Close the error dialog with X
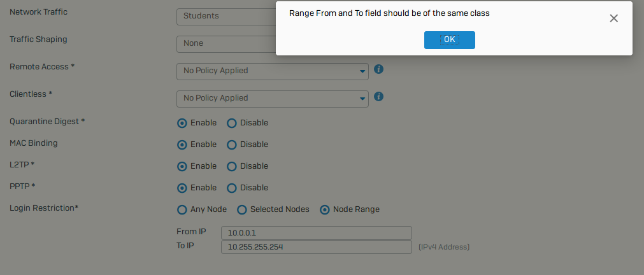Viewport: 644px width, 275px height. [x=613, y=18]
